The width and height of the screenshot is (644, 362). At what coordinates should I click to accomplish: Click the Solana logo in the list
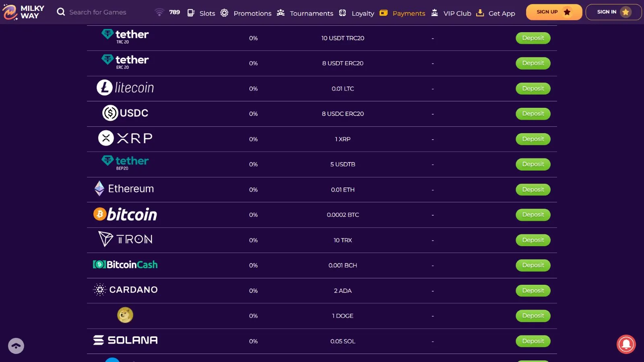pos(125,340)
